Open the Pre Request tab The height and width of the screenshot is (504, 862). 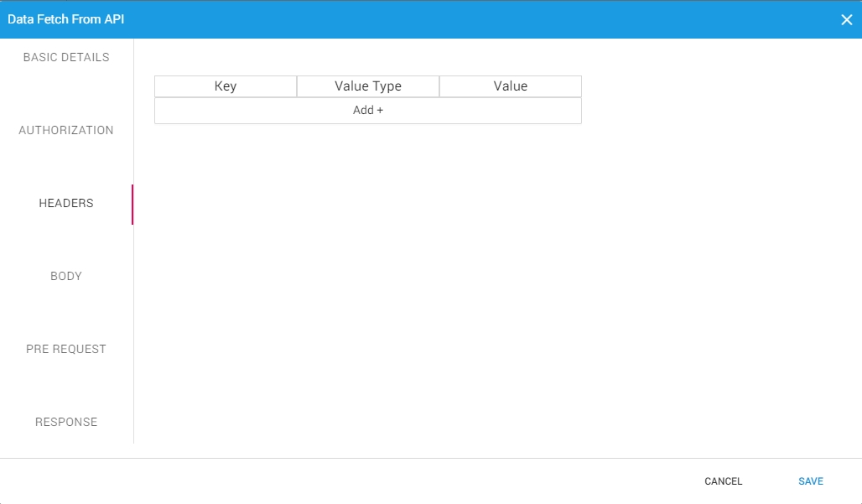(x=66, y=349)
